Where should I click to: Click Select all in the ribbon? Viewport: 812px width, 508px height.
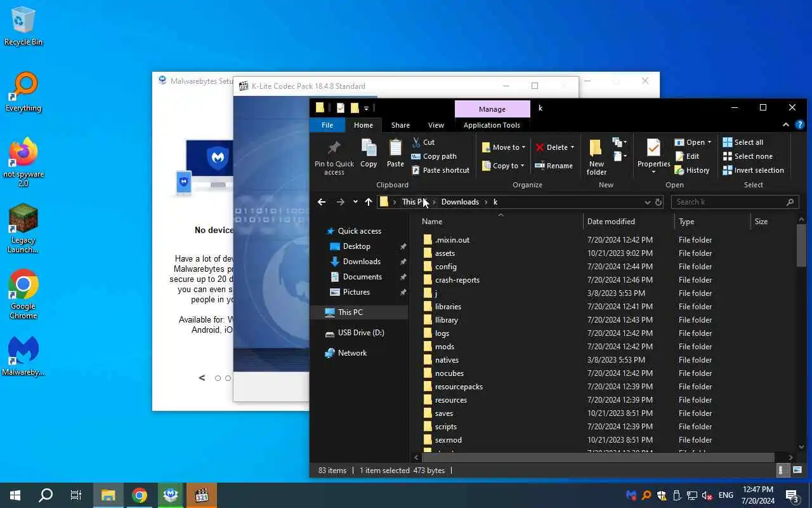pos(743,142)
